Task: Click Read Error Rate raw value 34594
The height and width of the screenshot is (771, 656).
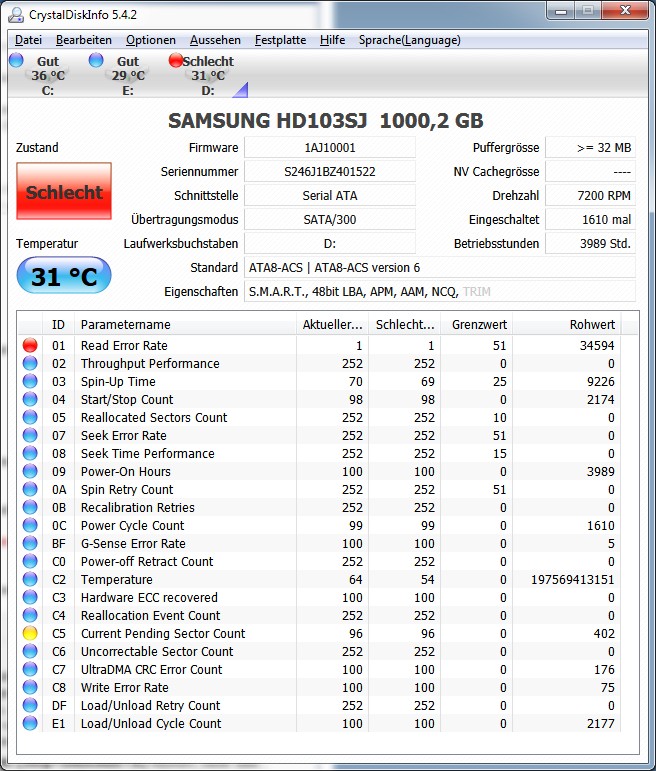Action: point(597,345)
